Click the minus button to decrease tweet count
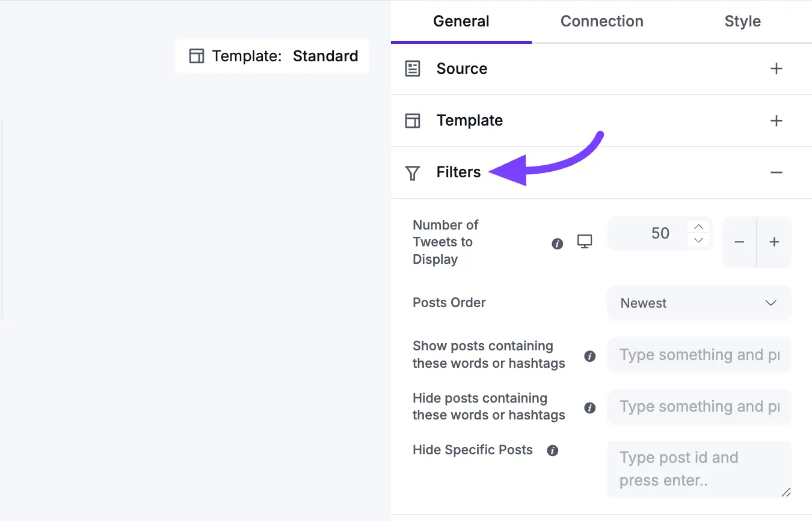 tap(739, 242)
